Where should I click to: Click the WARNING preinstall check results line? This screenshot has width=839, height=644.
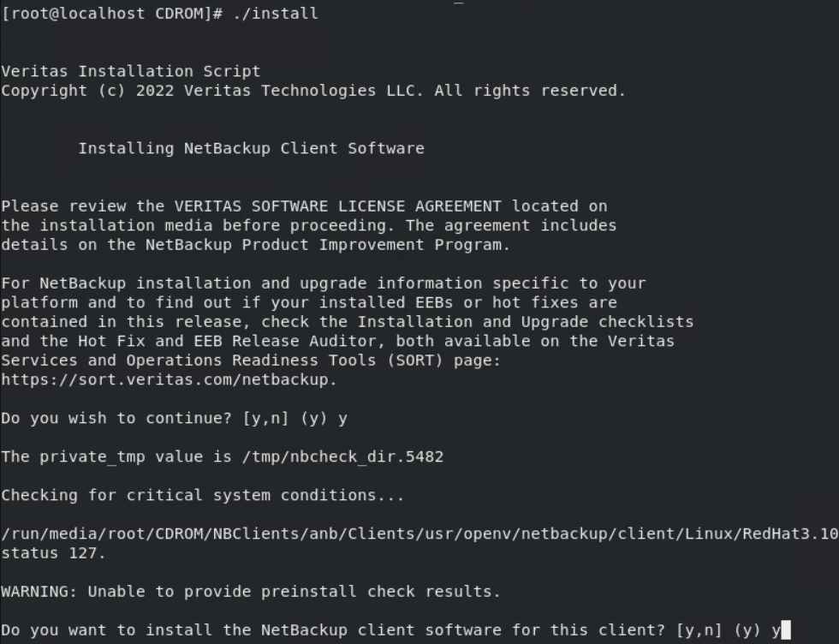click(x=250, y=592)
